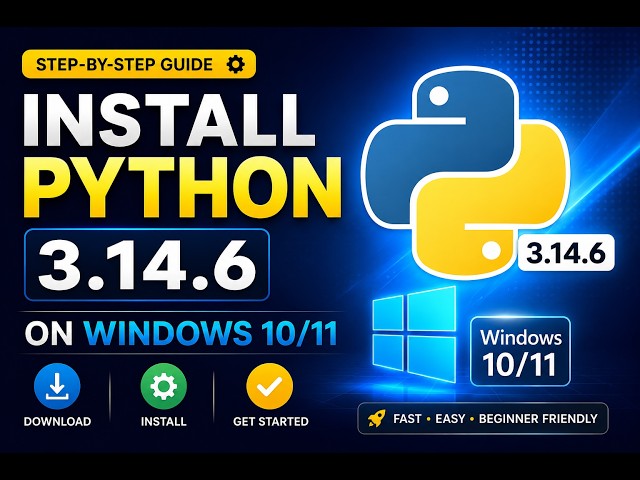Click the gear icon in Step-by-Step Guide badge
Screen dimensions: 640x480
[236, 64]
